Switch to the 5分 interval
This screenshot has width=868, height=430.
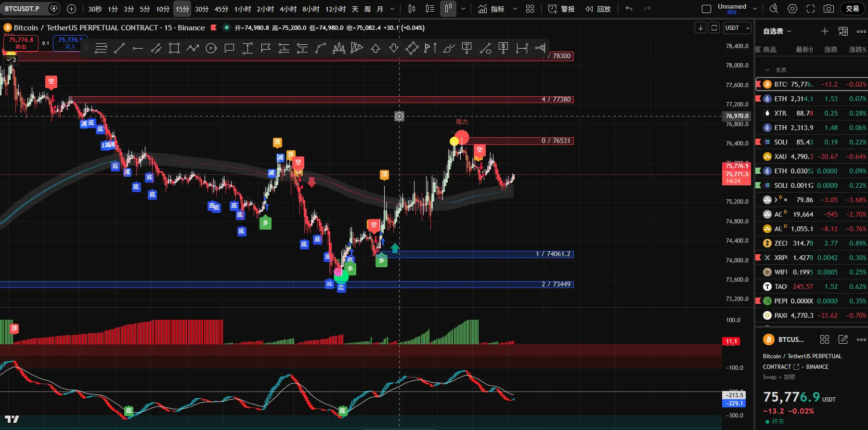145,9
